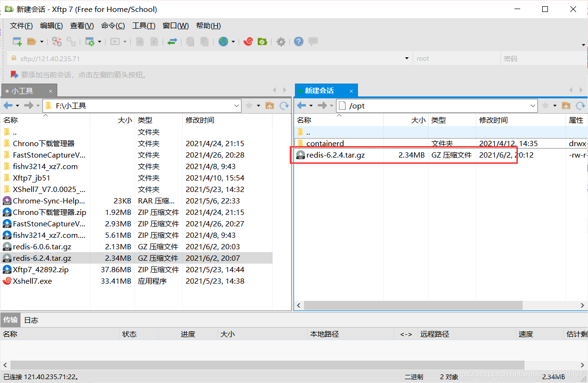This screenshot has width=588, height=383.
Task: Open Help via the blue question icon
Action: (x=299, y=42)
